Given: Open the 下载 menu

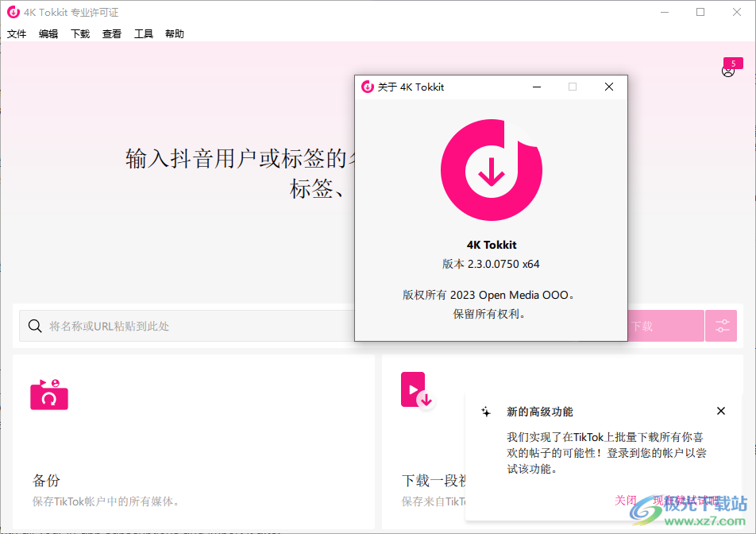Looking at the screenshot, I should [80, 33].
